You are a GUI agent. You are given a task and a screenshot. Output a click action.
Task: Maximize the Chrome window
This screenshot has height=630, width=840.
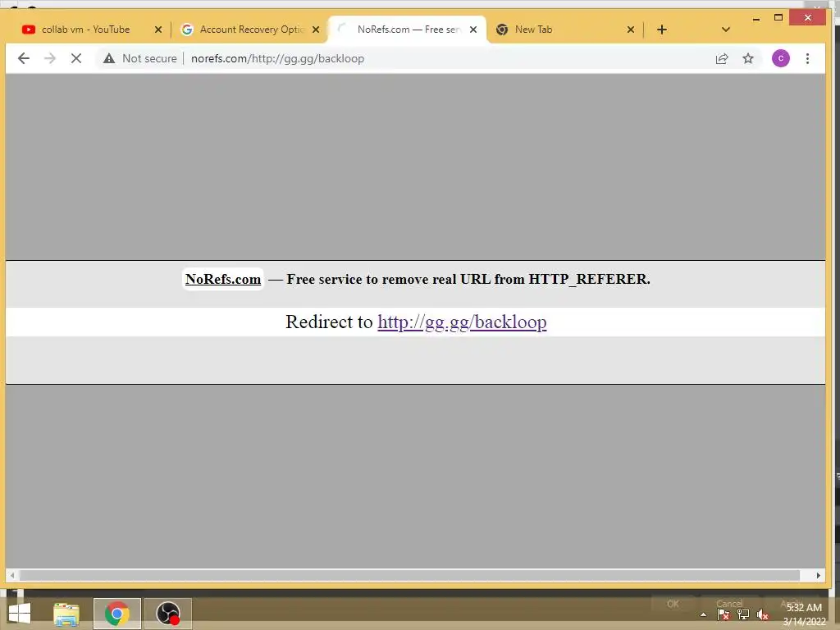778,18
